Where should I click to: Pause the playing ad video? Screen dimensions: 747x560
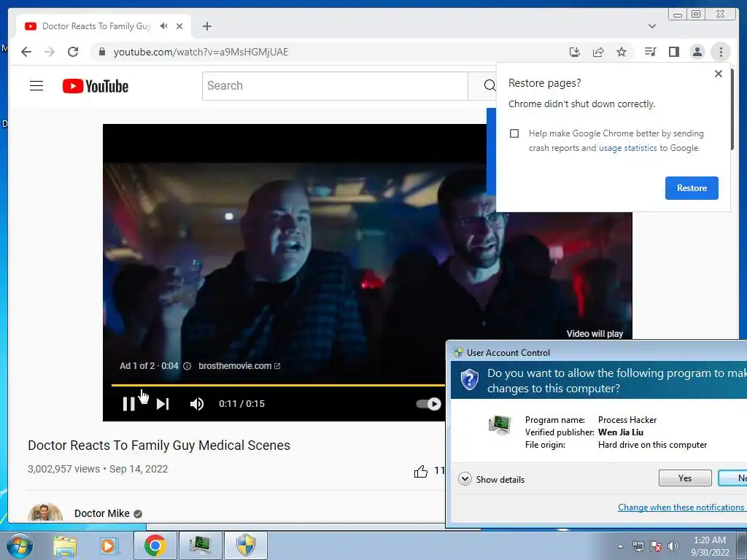click(128, 404)
